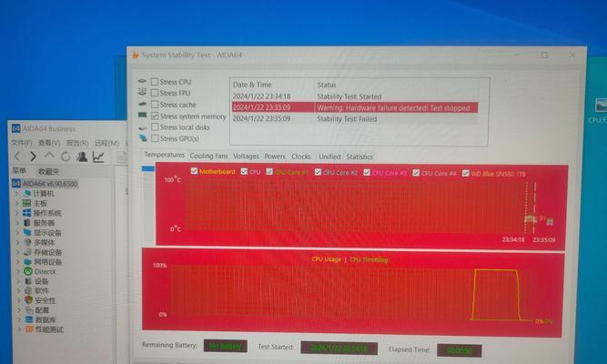Uncheck the CPU graph legend checkbox
The width and height of the screenshot is (607, 364).
[244, 171]
